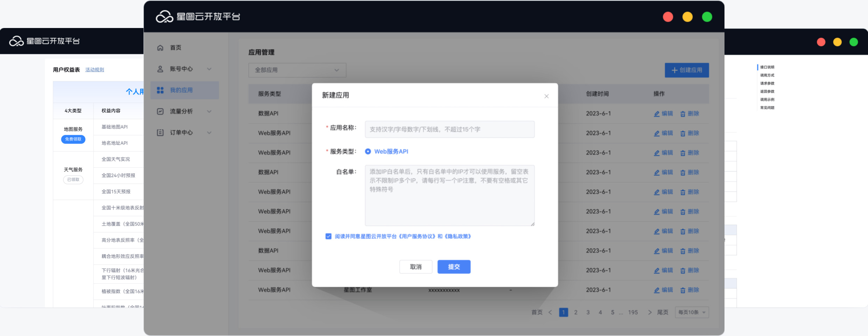868x336 pixels.
Task: Click the 提交 submit button
Action: pyautogui.click(x=454, y=267)
